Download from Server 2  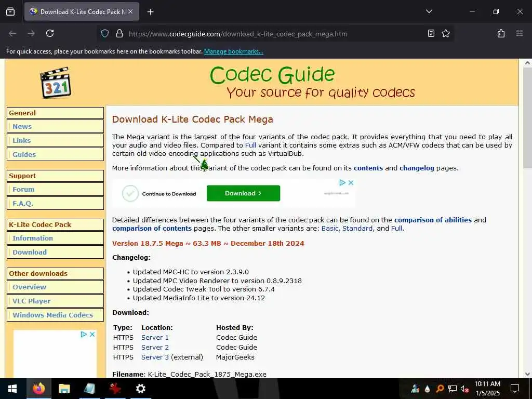(155, 347)
